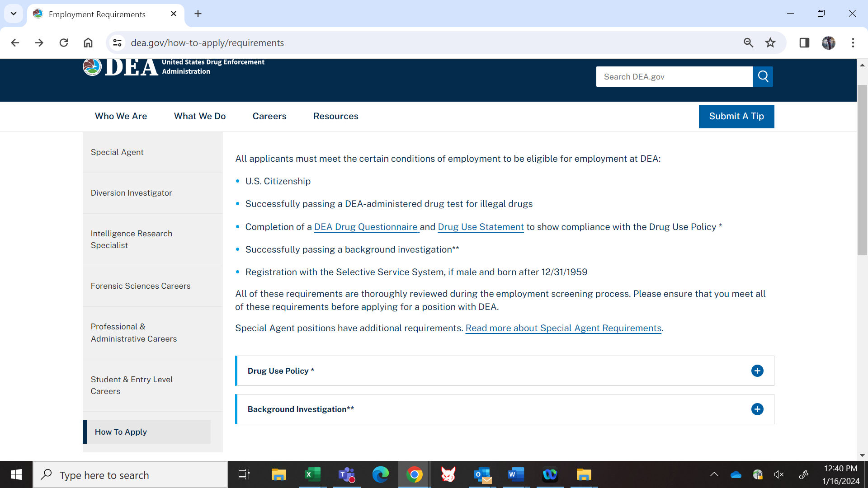Click the DEA.gov search magnifier button

pos(763,76)
